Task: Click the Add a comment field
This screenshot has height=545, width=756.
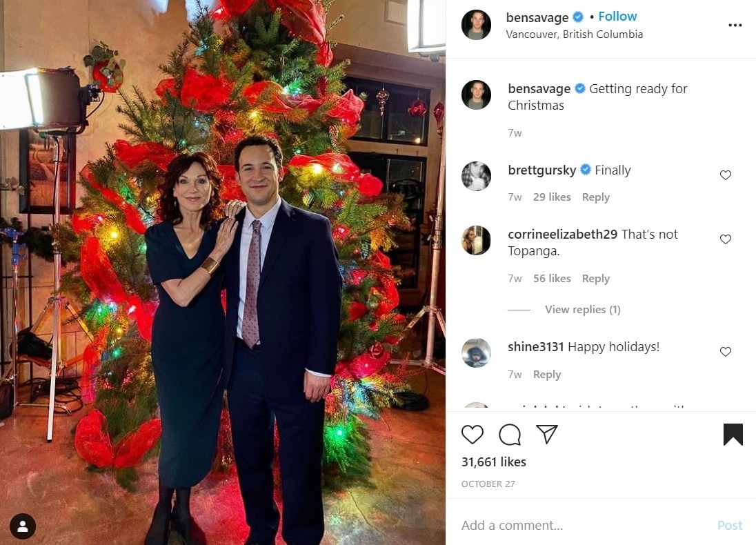Action: click(579, 526)
